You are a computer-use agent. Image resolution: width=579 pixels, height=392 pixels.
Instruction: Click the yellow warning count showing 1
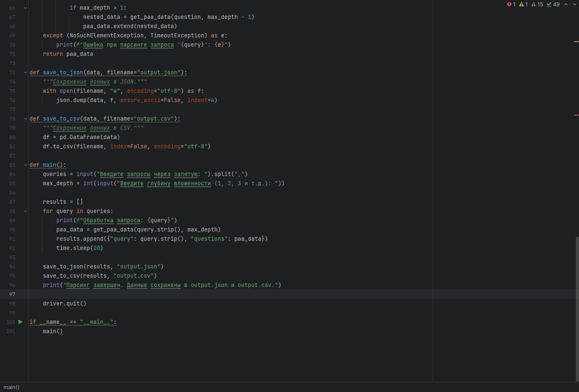524,4
